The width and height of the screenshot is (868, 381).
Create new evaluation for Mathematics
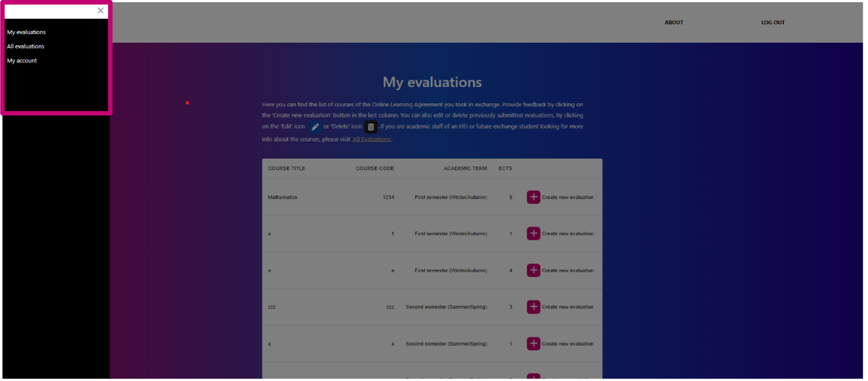(x=567, y=197)
